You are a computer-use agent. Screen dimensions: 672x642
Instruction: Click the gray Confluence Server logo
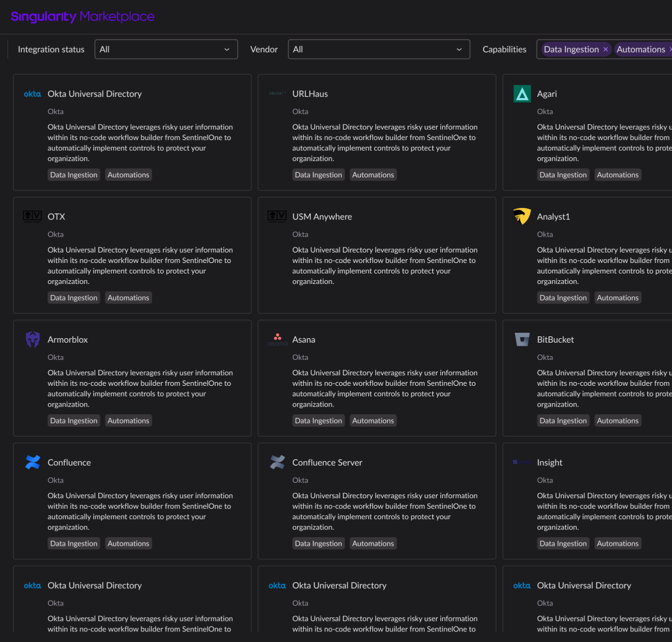[277, 462]
